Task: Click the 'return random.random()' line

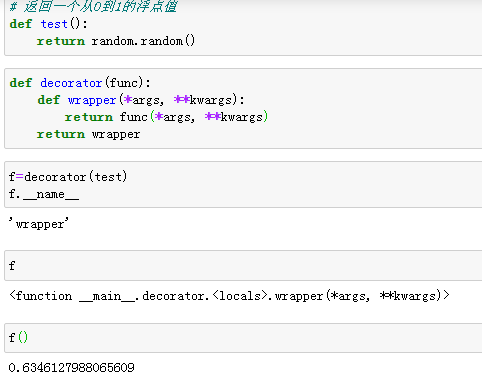Action: click(116, 41)
